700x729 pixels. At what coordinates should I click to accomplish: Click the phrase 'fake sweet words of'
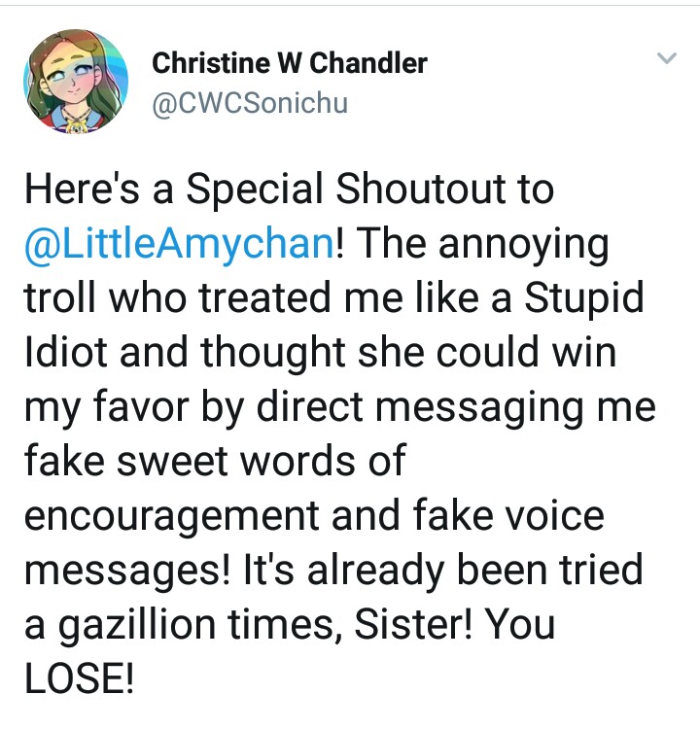(x=216, y=461)
